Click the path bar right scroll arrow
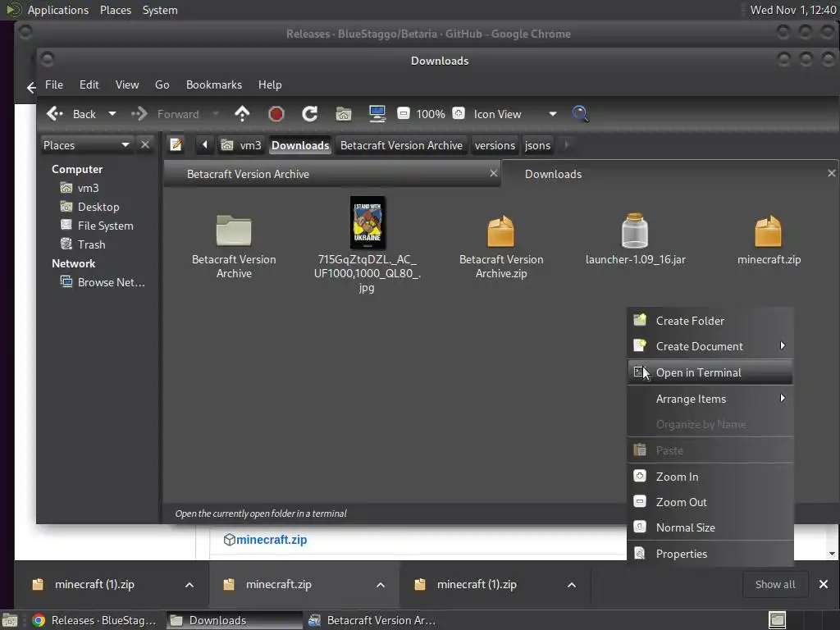This screenshot has width=840, height=630. pyautogui.click(x=567, y=144)
